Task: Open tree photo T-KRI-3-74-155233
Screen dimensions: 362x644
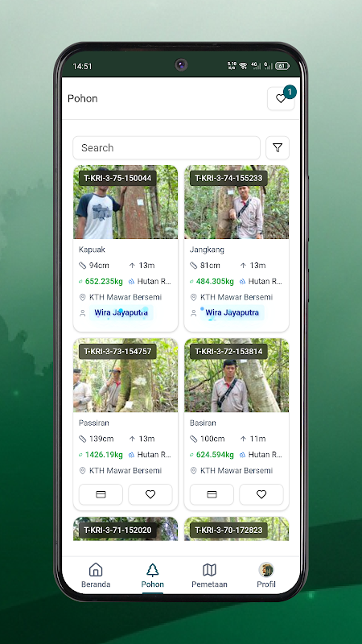Action: point(237,202)
